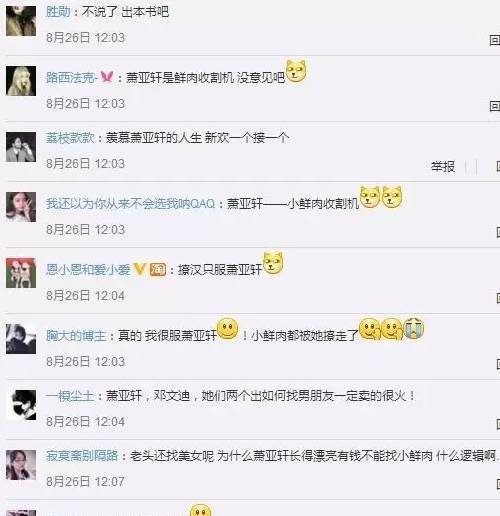Click first doge emoji after 小鲜肉收割机

pos(370,197)
